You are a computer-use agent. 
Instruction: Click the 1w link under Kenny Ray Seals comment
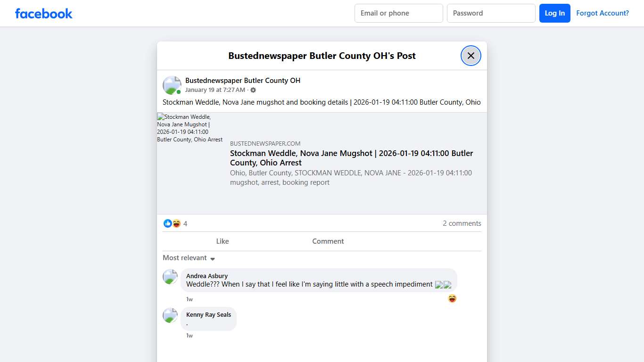point(190,336)
